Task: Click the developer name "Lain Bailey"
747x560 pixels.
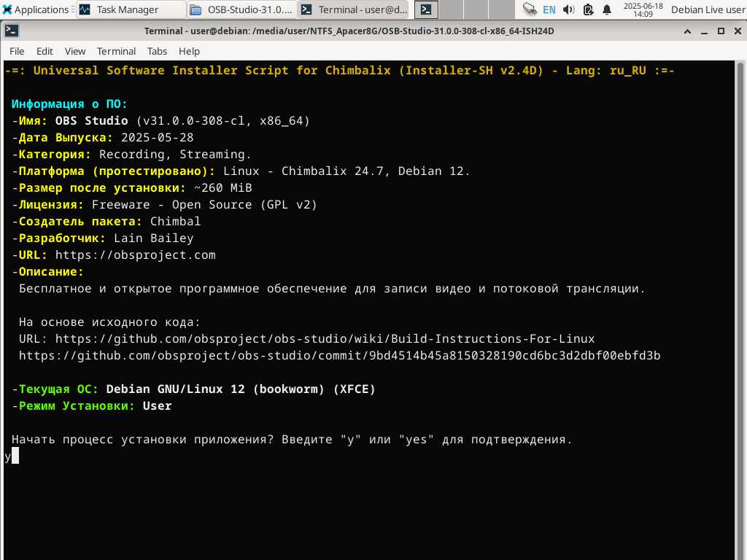Action: coord(153,238)
